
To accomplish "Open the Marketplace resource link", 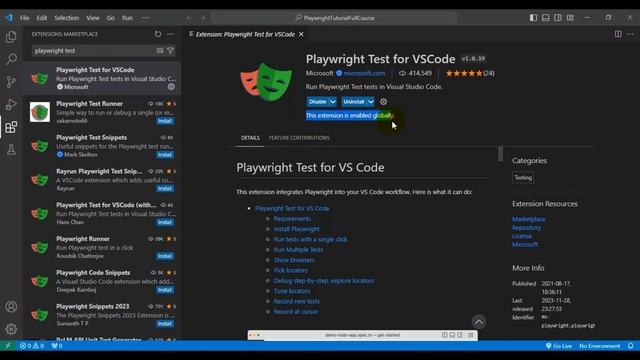I will pyautogui.click(x=529, y=219).
